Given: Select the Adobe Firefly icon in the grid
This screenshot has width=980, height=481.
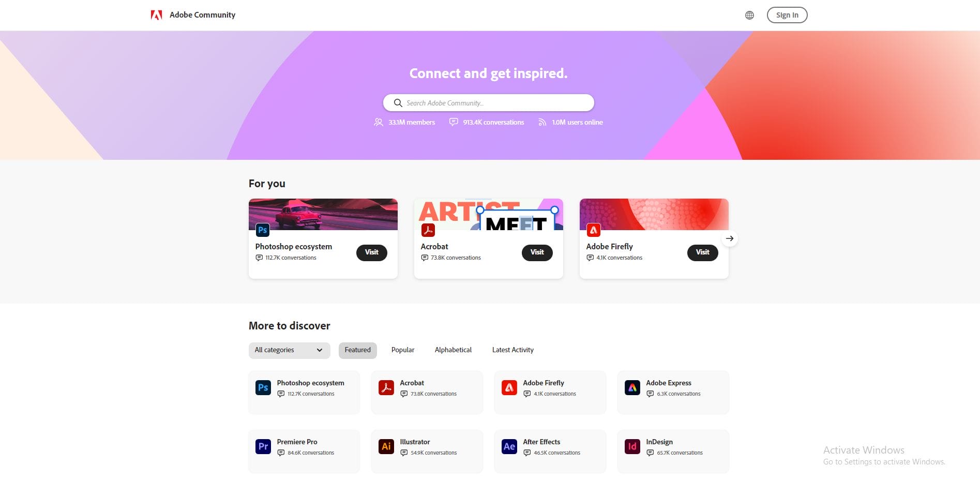Looking at the screenshot, I should pos(509,387).
